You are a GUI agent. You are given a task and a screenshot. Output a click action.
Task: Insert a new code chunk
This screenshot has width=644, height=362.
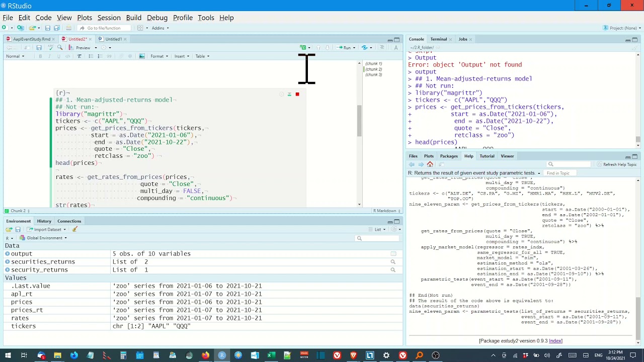[x=303, y=48]
